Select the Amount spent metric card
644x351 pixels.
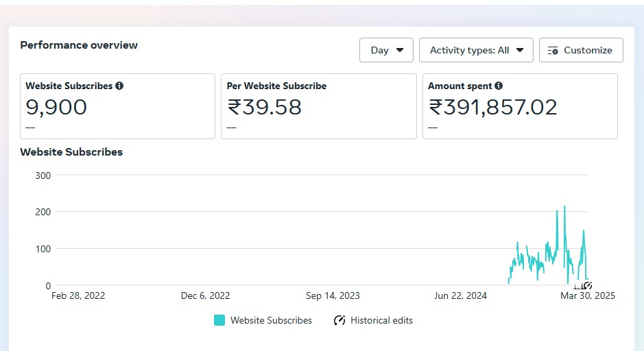[520, 106]
